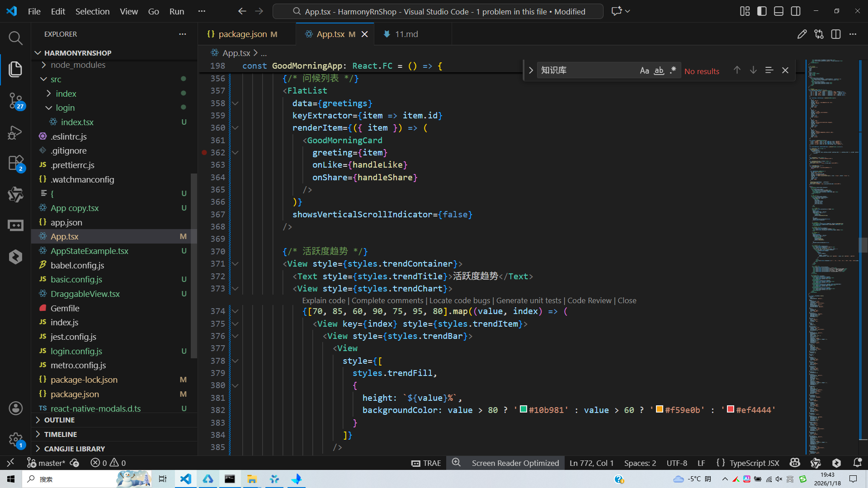This screenshot has width=868, height=488.
Task: Open Source Control view with 27 changes
Action: (15, 100)
